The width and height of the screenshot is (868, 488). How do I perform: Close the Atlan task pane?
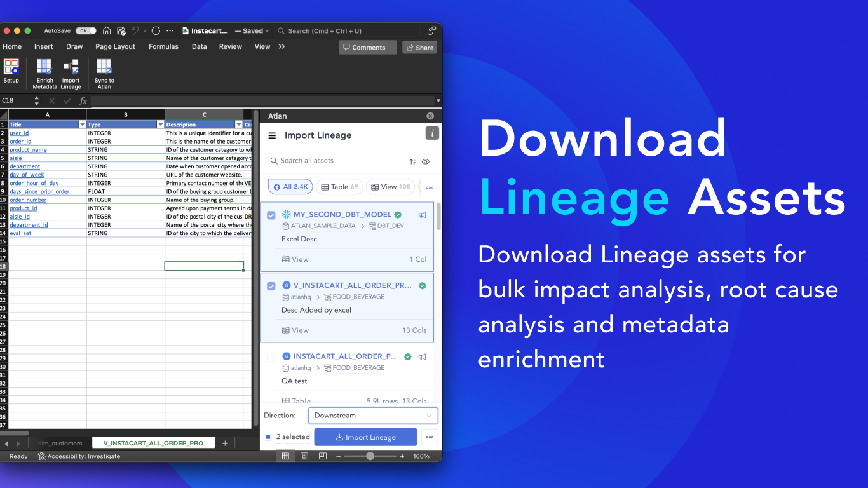(430, 116)
